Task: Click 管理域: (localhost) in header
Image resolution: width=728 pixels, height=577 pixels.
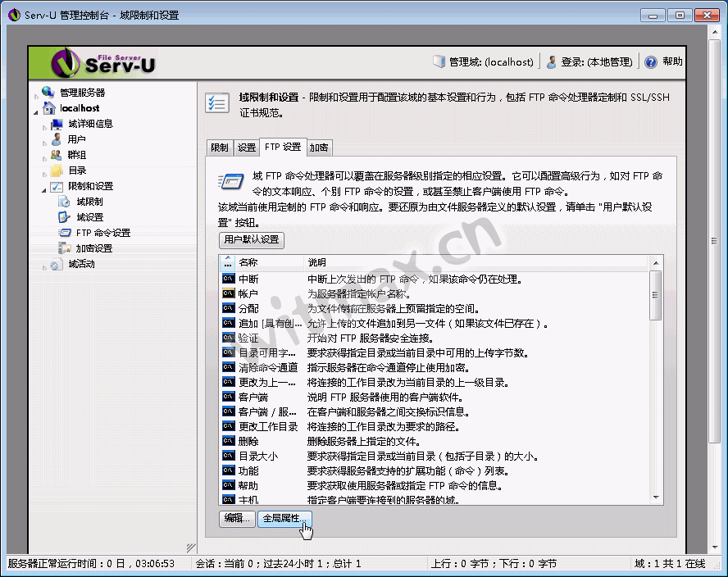Action: click(x=491, y=62)
